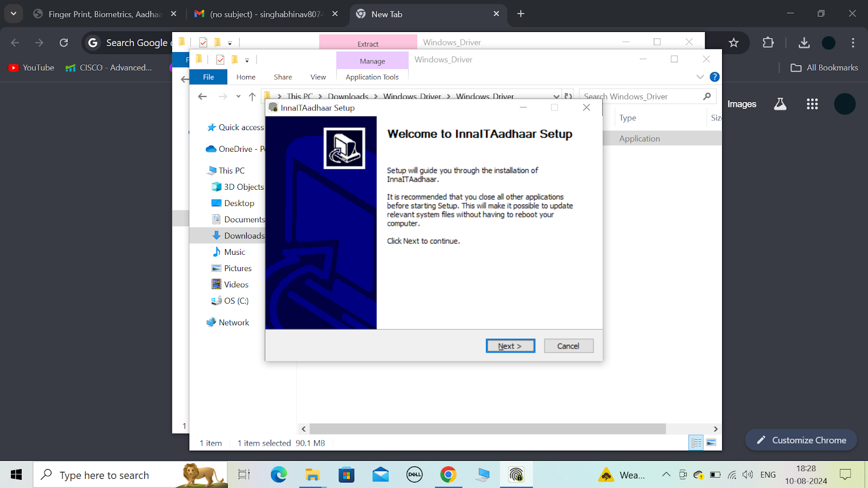Open Documents folder in sidebar
Image resolution: width=868 pixels, height=488 pixels.
pos(238,220)
